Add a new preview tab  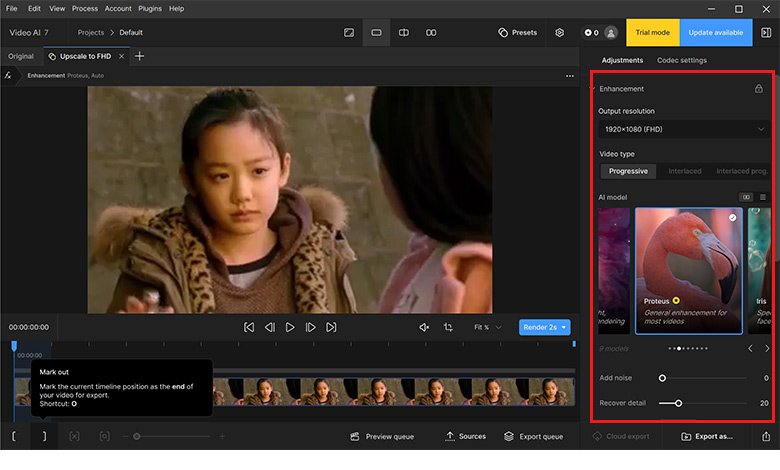[139, 56]
